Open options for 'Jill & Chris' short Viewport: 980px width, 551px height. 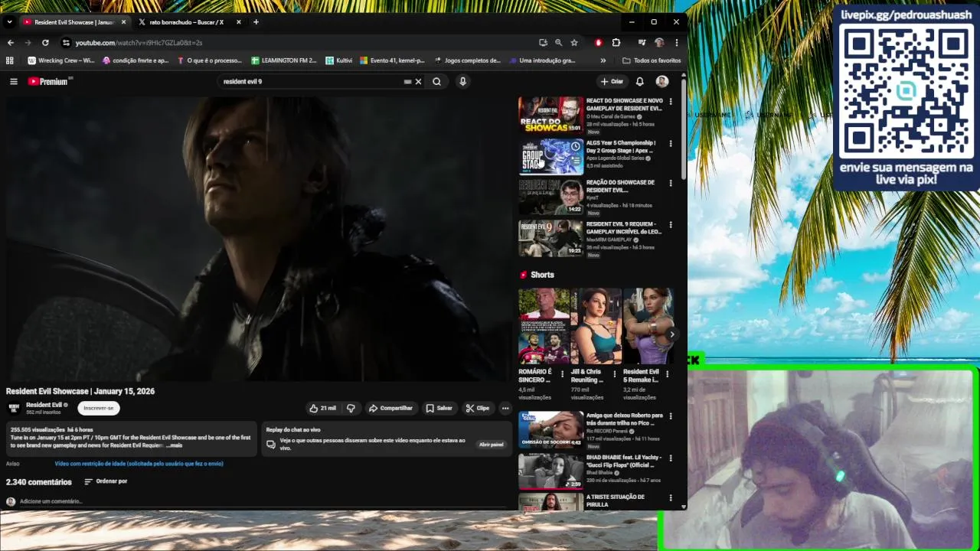[x=615, y=374]
